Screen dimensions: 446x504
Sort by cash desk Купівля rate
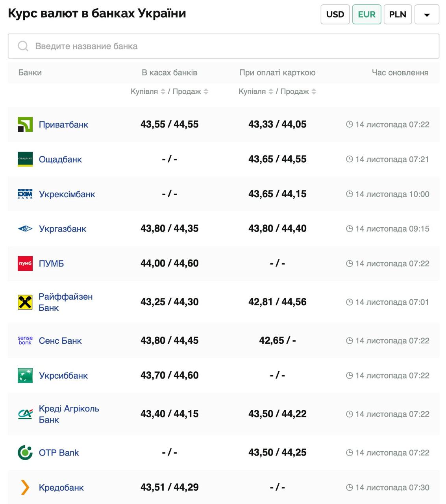(x=163, y=91)
